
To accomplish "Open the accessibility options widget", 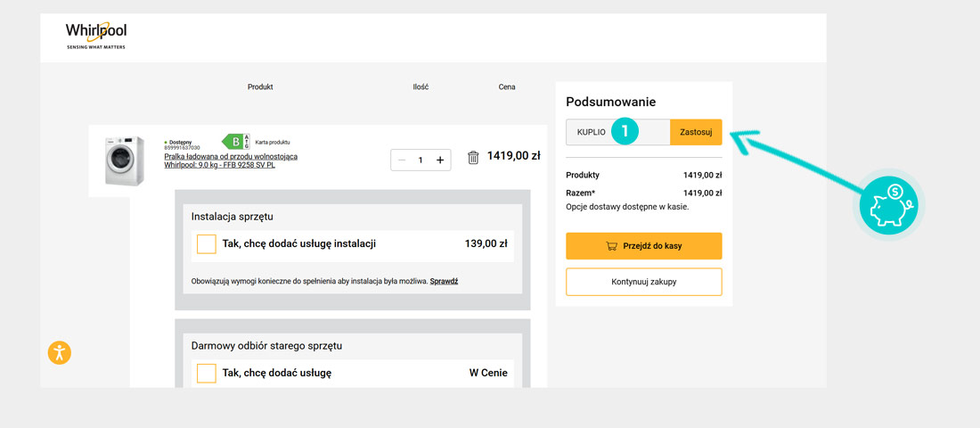I will point(60,352).
